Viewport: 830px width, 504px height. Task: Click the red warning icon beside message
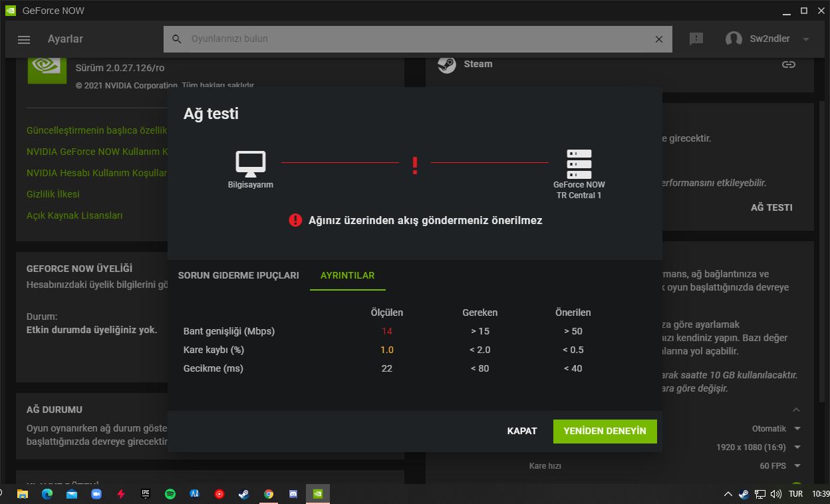coord(295,220)
